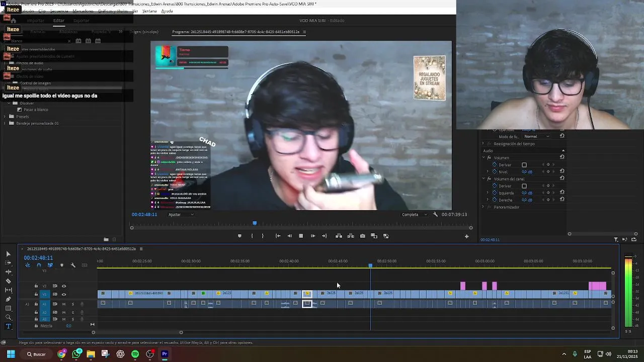This screenshot has width=644, height=362.
Task: Collapse the Volumen effect
Action: (x=483, y=158)
